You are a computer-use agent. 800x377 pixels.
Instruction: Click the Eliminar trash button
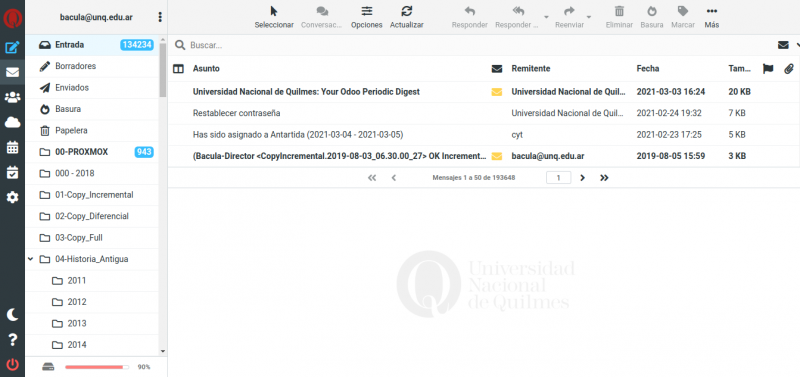click(x=619, y=17)
